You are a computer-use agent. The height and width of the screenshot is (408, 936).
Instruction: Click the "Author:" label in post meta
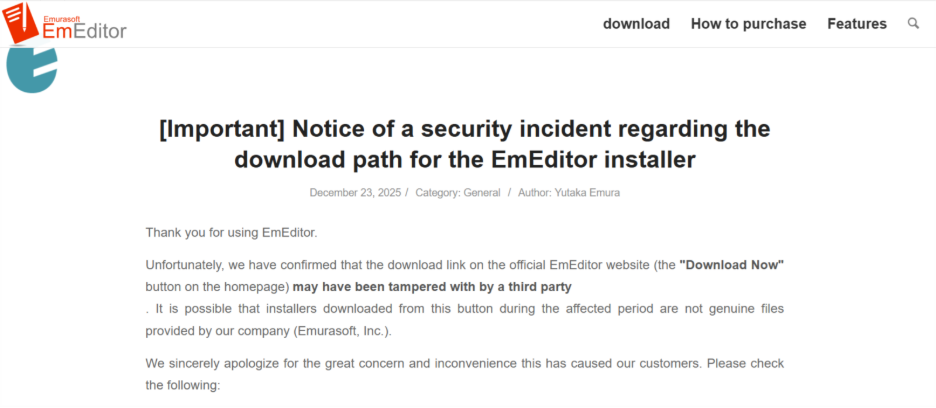click(x=535, y=193)
